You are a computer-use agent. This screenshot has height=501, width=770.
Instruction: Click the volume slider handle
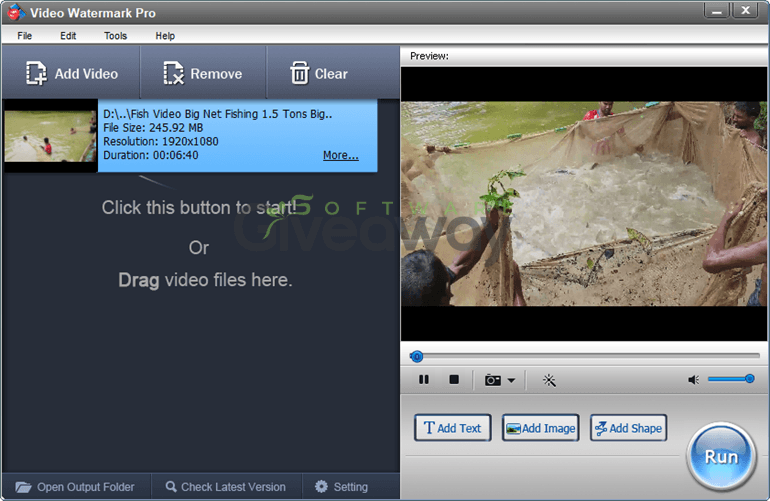point(749,379)
